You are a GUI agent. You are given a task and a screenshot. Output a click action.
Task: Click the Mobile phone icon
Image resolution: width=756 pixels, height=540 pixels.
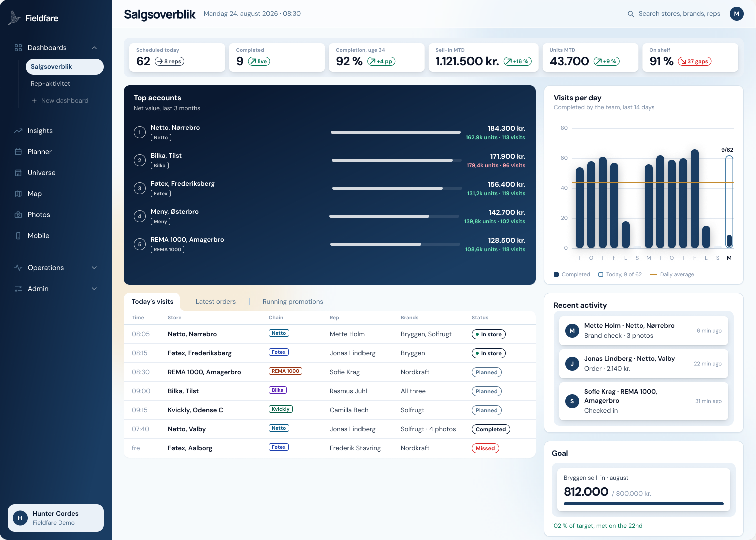coord(18,236)
